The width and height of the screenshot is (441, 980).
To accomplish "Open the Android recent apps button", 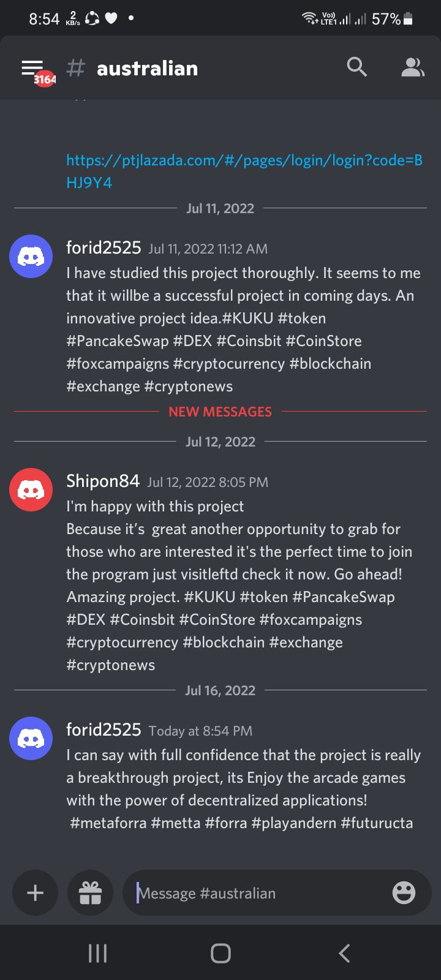I will 97,953.
